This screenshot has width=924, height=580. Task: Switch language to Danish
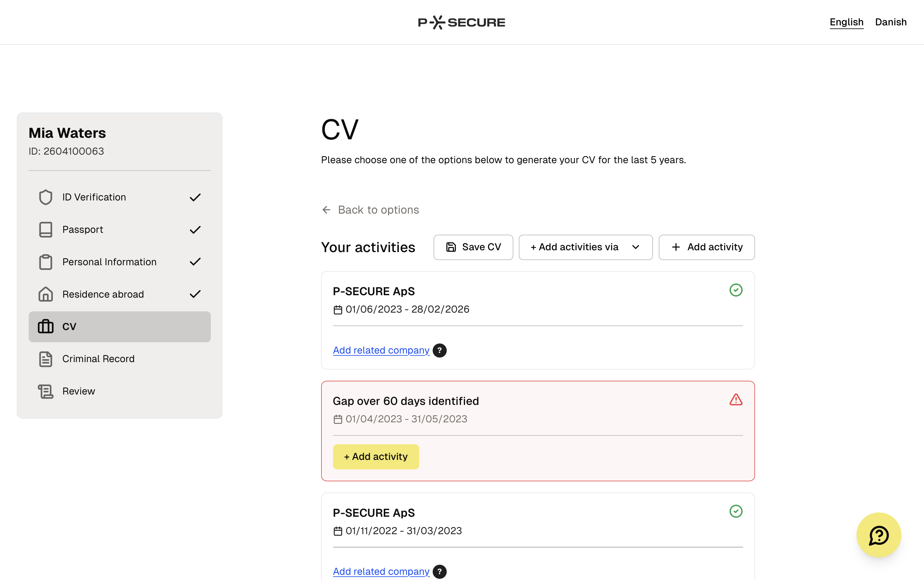point(891,22)
